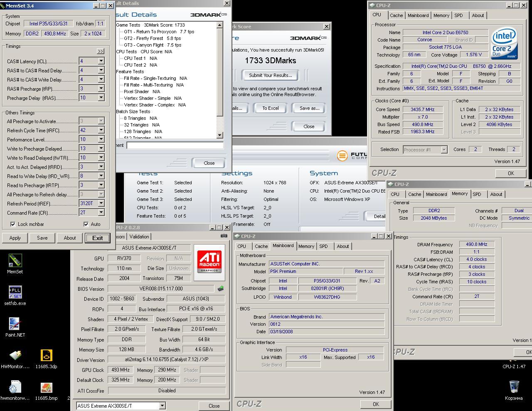Image resolution: width=532 pixels, height=411 pixels.
Task: Open the CAS# Latency (tCL) dropdown
Action: pos(101,61)
